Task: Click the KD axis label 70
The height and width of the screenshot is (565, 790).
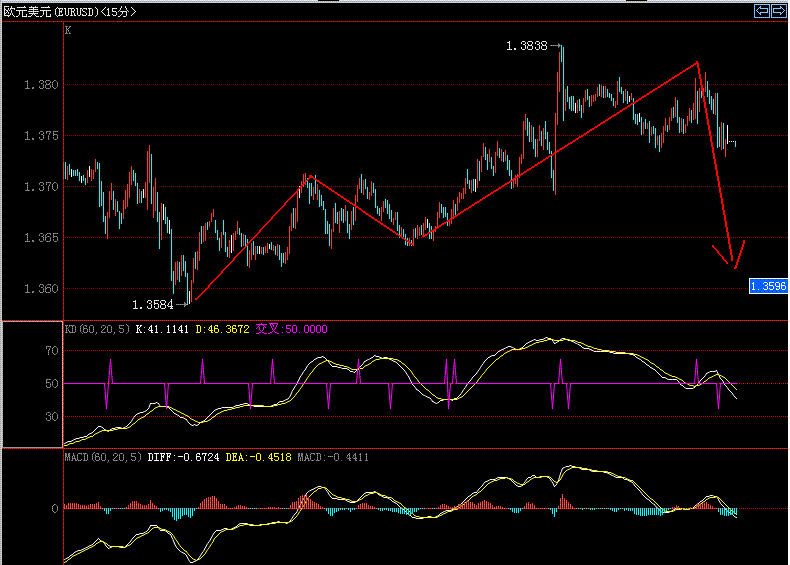Action: point(52,351)
